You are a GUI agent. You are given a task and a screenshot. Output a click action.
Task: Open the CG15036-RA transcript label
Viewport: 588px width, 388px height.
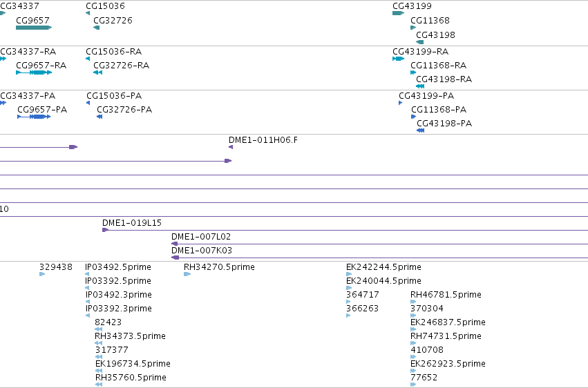click(113, 51)
